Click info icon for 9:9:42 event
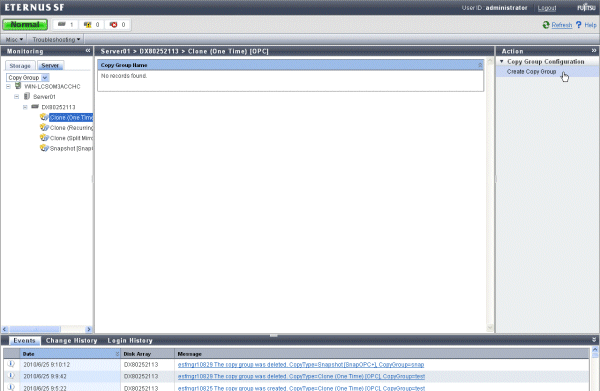The height and width of the screenshot is (391, 600). 11,376
